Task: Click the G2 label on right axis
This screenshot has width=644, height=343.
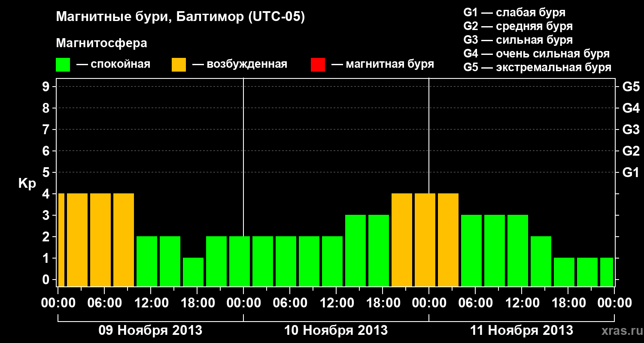Action: 631,151
